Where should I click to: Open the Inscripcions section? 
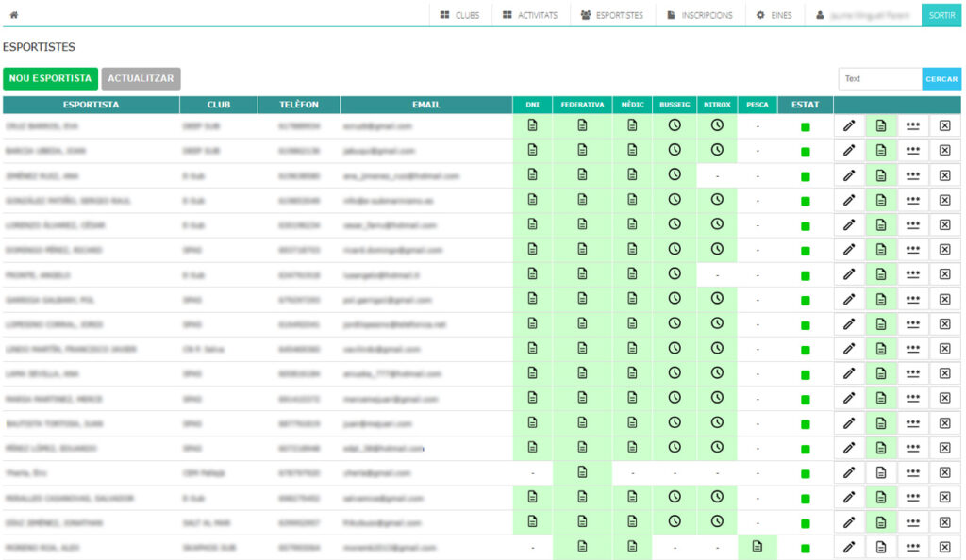700,15
